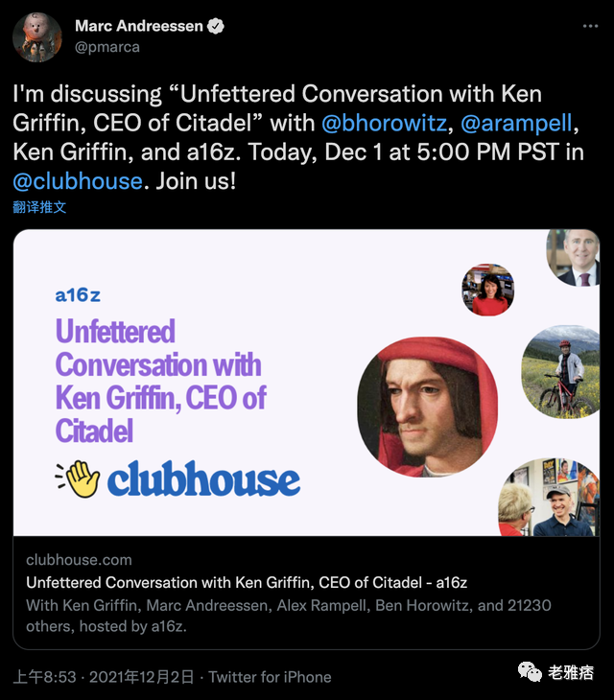Click the a16z logo on the card
The width and height of the screenshot is (614, 700).
coord(79,295)
